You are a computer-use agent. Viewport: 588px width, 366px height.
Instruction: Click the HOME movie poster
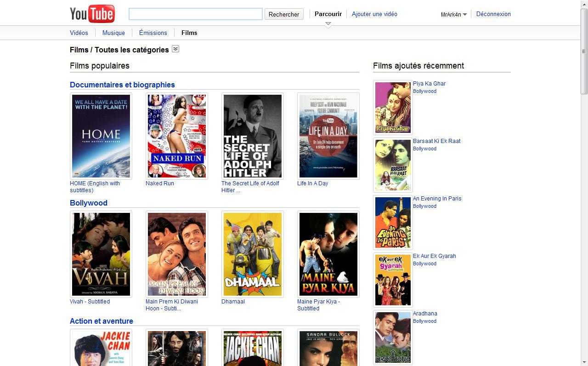(101, 136)
